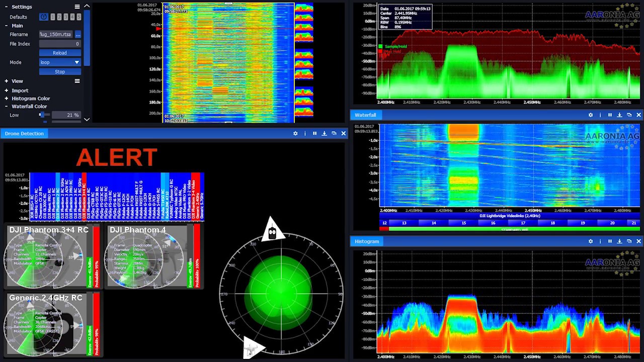Click the Defaults power reset icon

click(44, 17)
